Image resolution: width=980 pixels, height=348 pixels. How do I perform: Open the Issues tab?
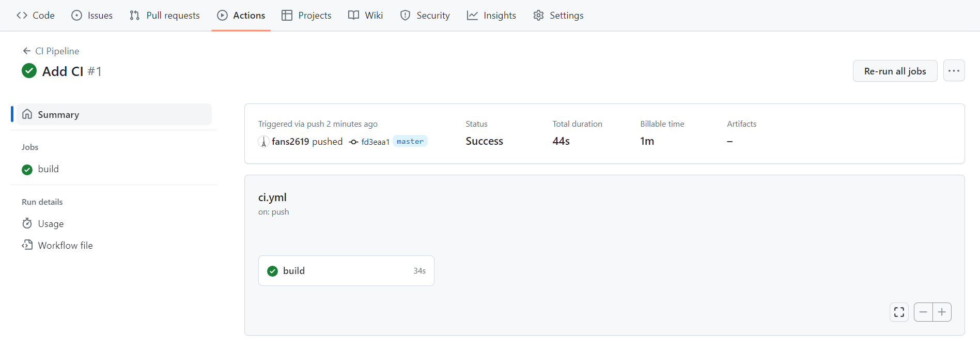[x=92, y=16]
